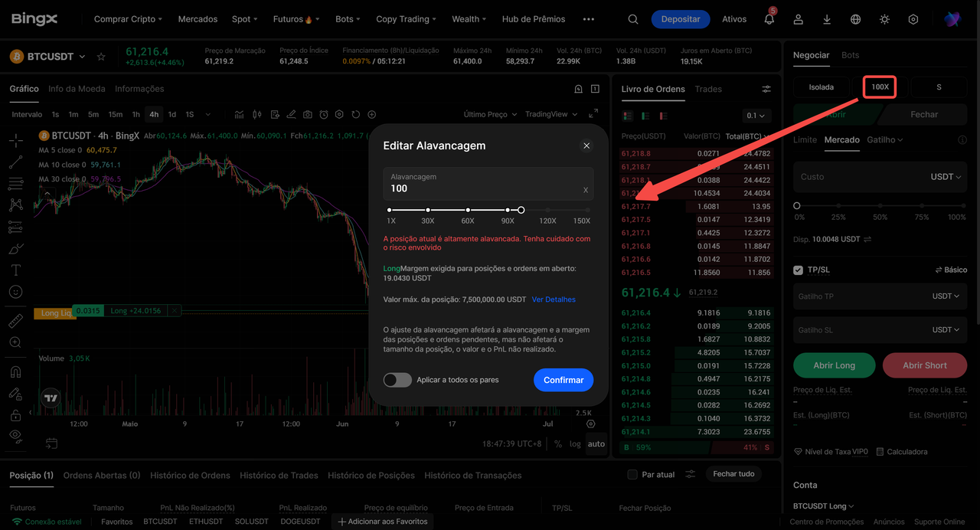Switch to the Trades tab
This screenshot has height=530, width=980.
click(708, 89)
